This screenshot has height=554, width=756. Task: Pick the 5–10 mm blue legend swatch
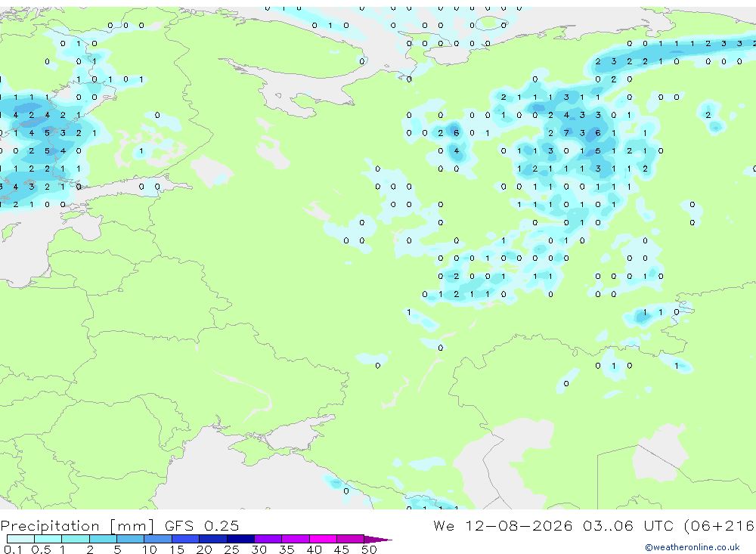click(x=131, y=539)
